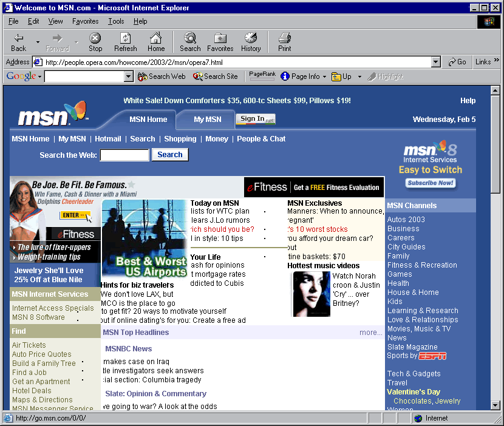Click the Google toolbar logo
The image size is (504, 426).
(x=21, y=76)
